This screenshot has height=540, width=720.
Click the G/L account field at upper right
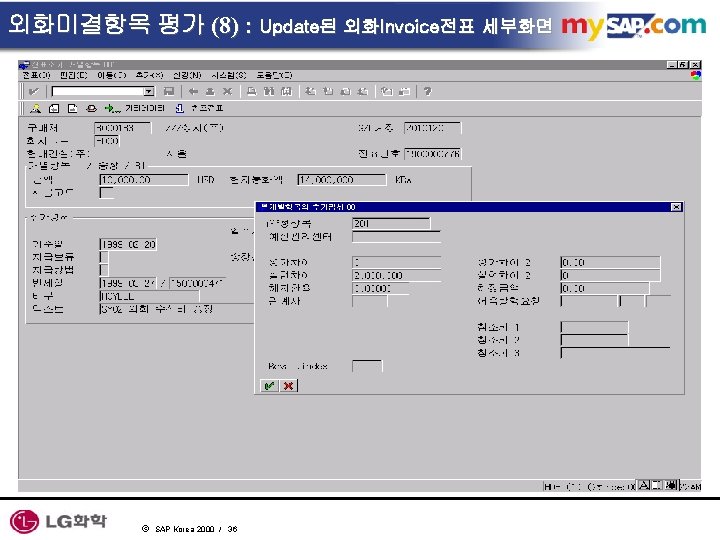pos(432,128)
